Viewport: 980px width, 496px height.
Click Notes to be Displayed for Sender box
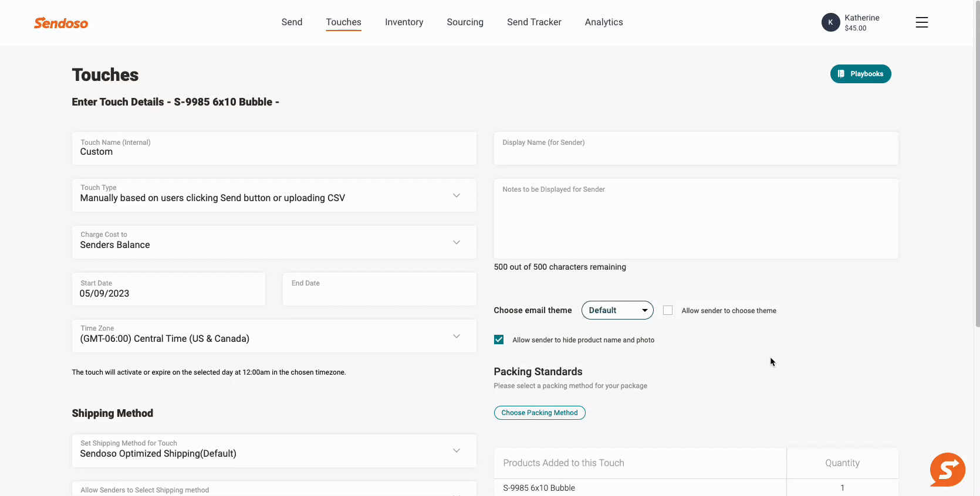click(696, 219)
